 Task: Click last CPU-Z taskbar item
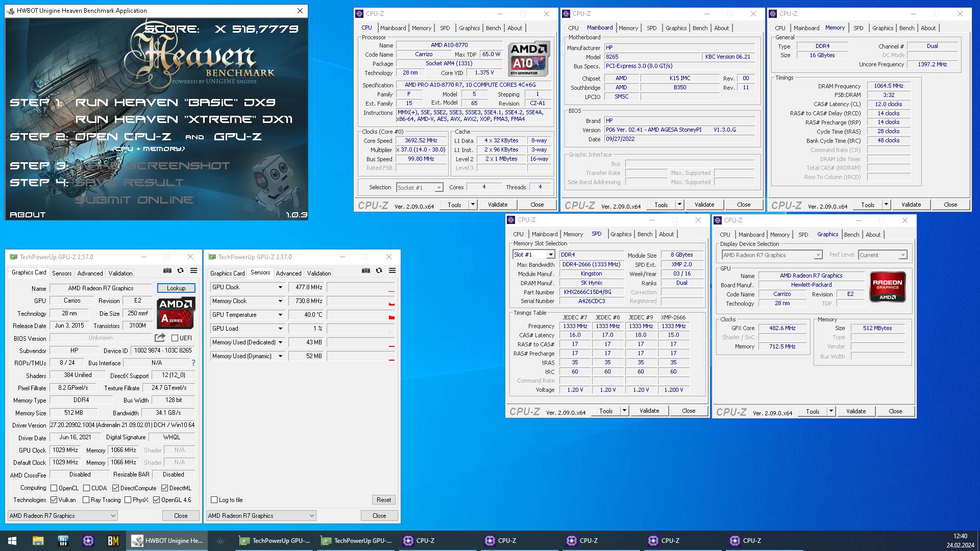766,541
